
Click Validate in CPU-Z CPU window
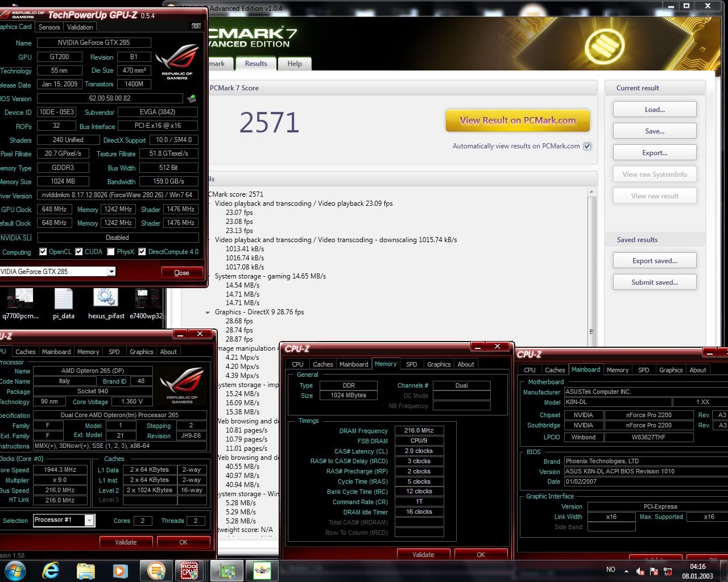126,542
